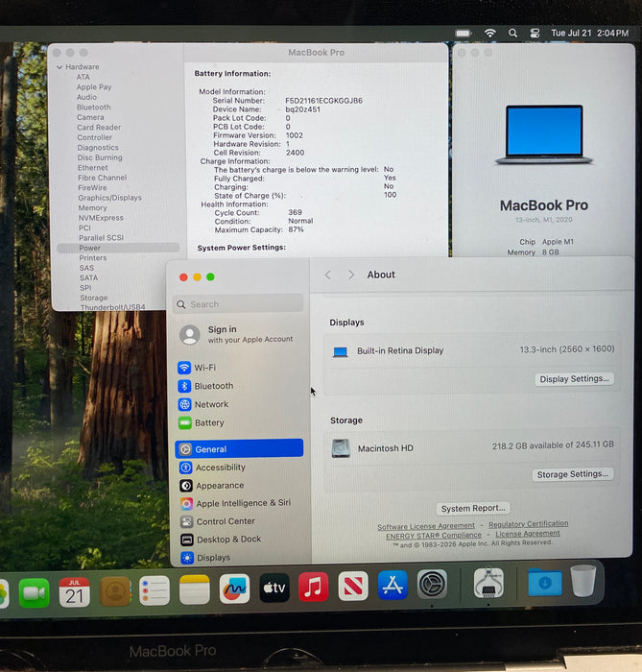This screenshot has width=642, height=672.
Task: Open Control Center from the menu bar
Action: tap(535, 33)
